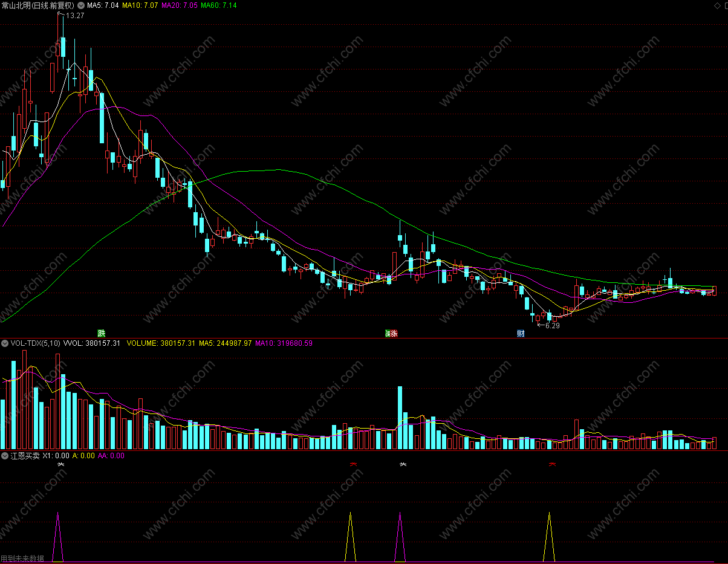Open the 江恩买卖 indicator dropdown arrow
Viewport: 728px width, 564px height.
pyautogui.click(x=5, y=456)
